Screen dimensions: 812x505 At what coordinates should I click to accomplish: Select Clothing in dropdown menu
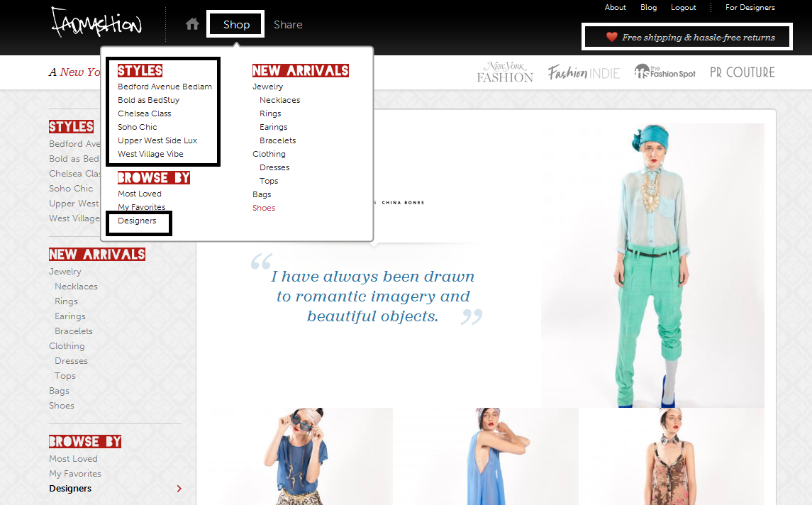pos(269,154)
